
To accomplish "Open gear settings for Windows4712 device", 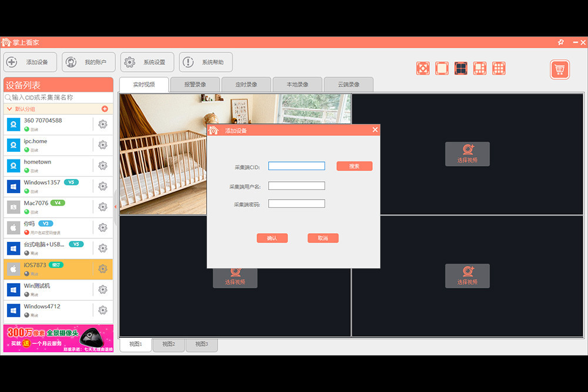I will click(x=103, y=310).
